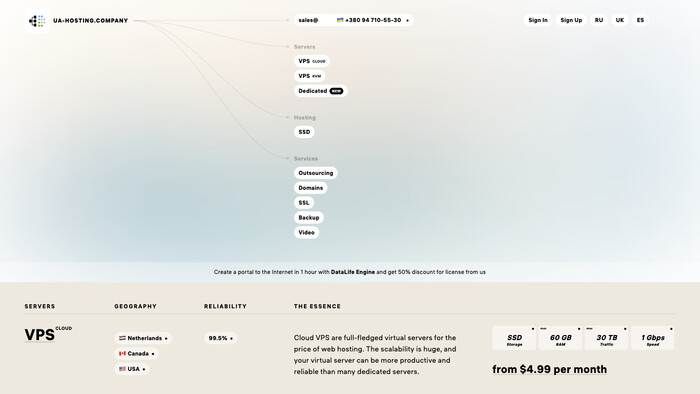Switch language to UK
The height and width of the screenshot is (394, 700).
coord(620,20)
